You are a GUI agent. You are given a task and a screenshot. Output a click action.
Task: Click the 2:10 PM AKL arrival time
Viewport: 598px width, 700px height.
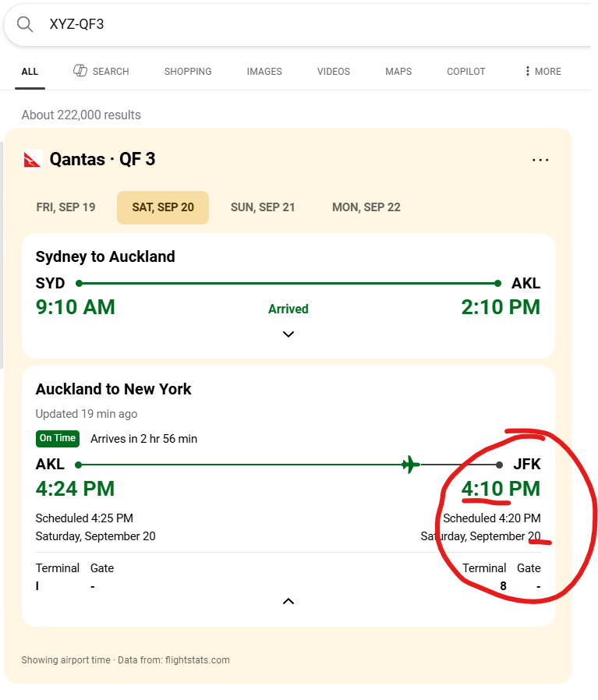501,307
